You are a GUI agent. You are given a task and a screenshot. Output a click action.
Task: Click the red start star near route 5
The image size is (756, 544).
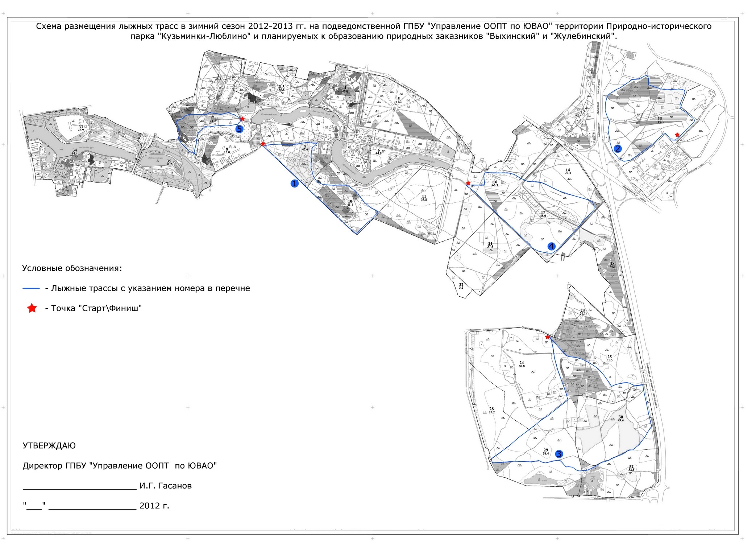(242, 119)
